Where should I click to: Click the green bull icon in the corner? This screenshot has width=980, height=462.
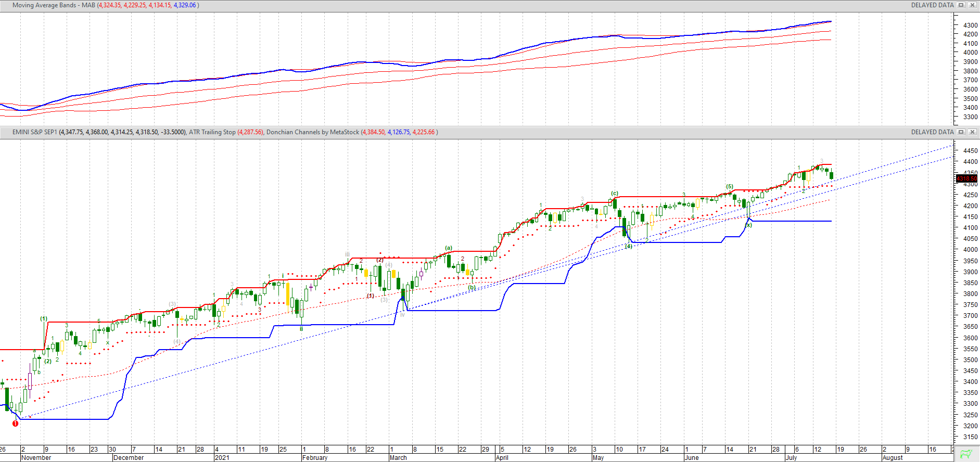[966, 454]
